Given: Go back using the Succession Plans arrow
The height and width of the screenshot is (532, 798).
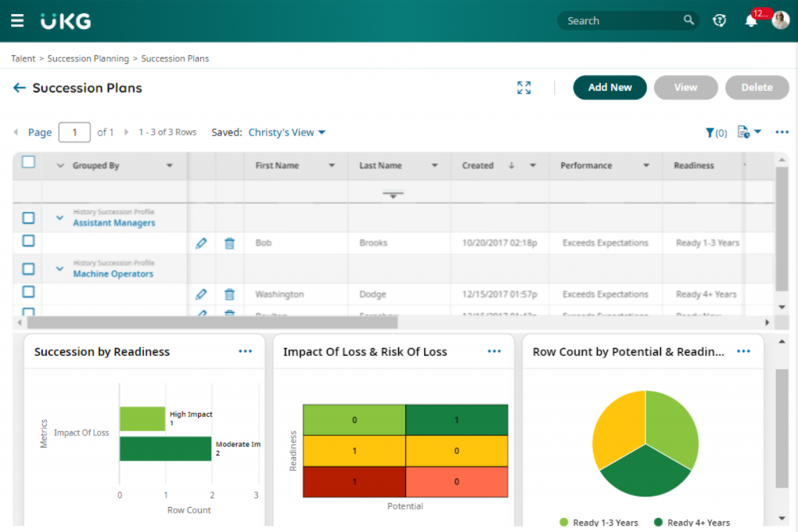Looking at the screenshot, I should [x=19, y=88].
